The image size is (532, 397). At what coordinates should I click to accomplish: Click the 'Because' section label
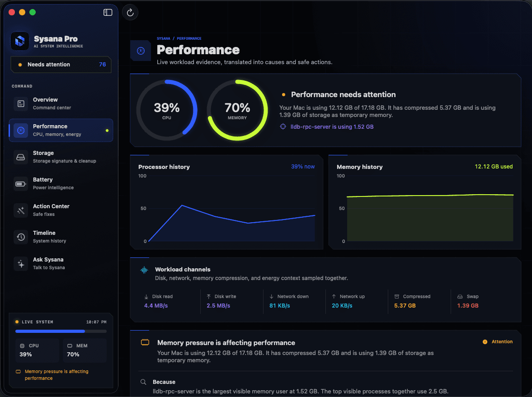click(x=164, y=382)
